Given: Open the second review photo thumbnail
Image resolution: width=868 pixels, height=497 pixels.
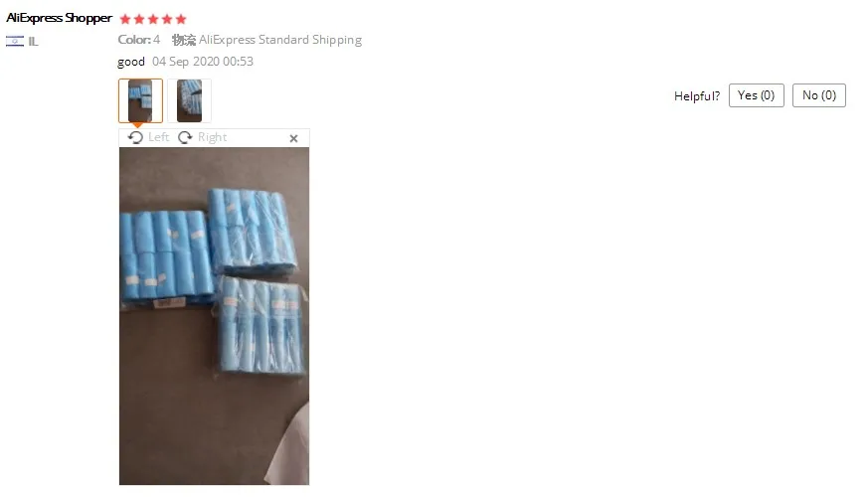Looking at the screenshot, I should 189,100.
